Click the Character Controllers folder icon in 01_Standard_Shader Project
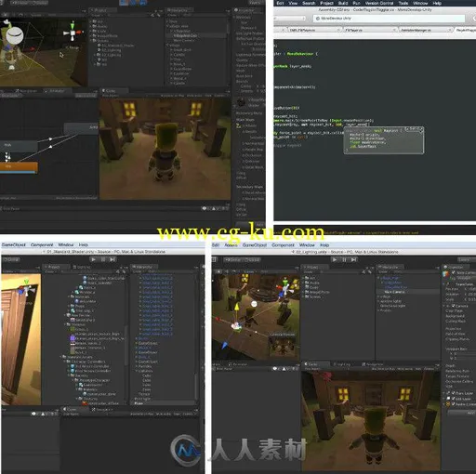476x474 pixels. (69, 362)
